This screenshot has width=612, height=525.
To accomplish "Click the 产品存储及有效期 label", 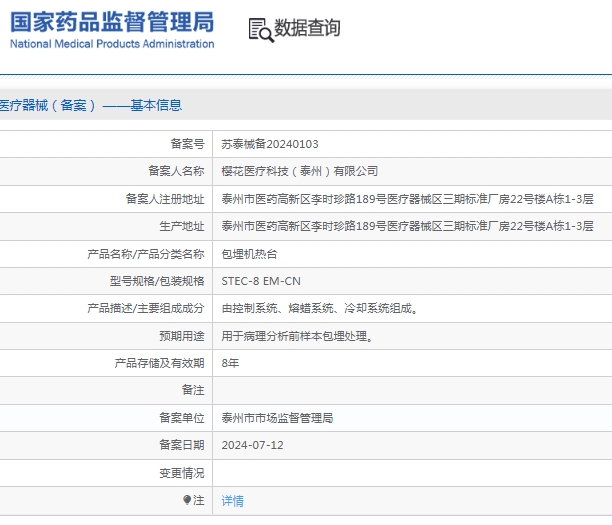I will coord(160,363).
